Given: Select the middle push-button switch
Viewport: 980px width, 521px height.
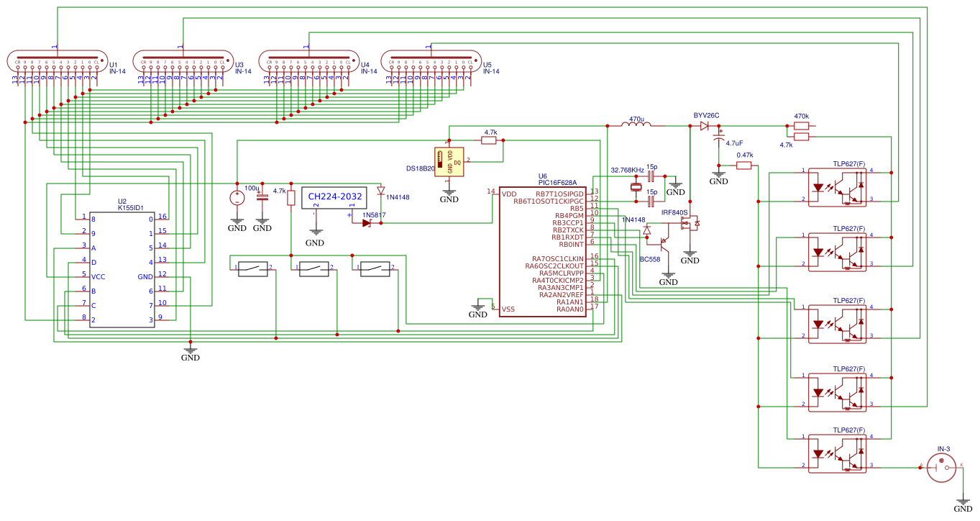Looking at the screenshot, I should point(313,268).
